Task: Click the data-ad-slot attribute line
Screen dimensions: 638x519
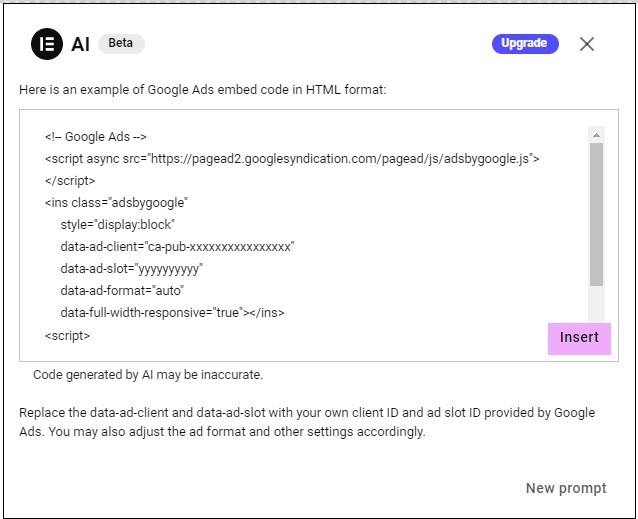Action: tap(131, 269)
